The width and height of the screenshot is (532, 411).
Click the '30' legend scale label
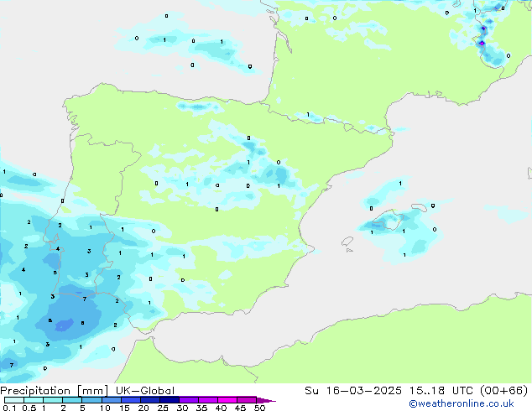(182, 408)
